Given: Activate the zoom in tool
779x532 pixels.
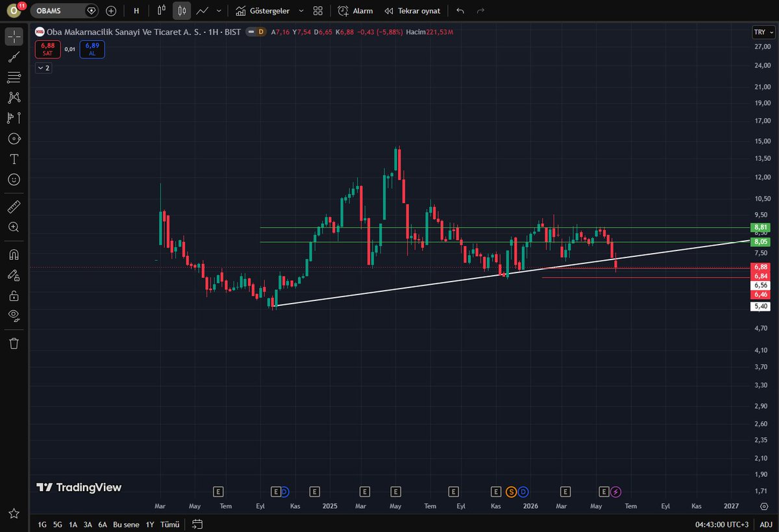Looking at the screenshot, I should click(14, 227).
